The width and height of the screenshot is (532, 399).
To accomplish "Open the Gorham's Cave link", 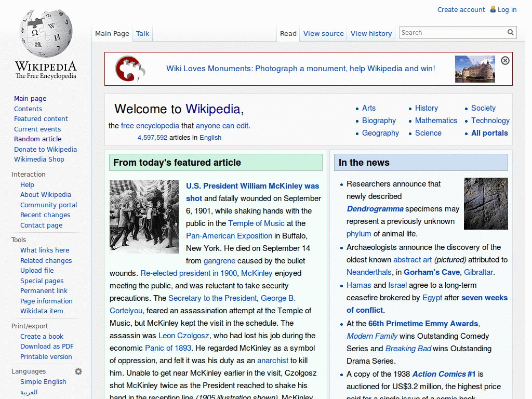I will point(432,272).
